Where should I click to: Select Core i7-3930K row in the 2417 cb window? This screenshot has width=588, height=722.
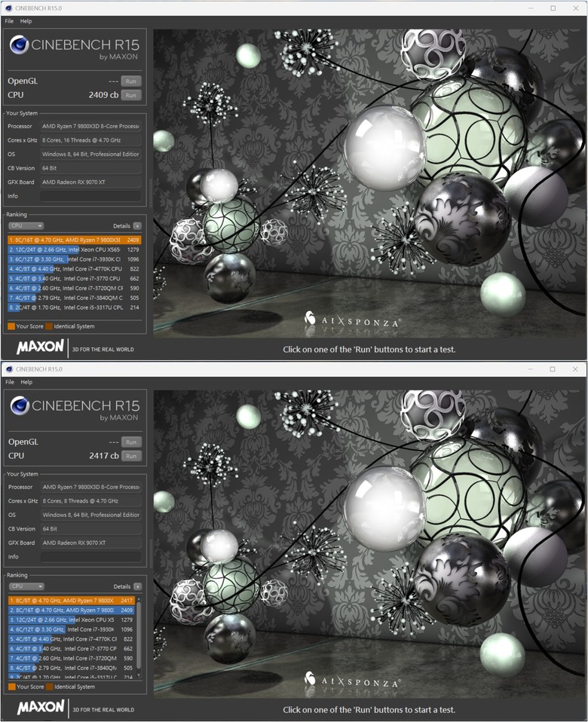coord(72,629)
